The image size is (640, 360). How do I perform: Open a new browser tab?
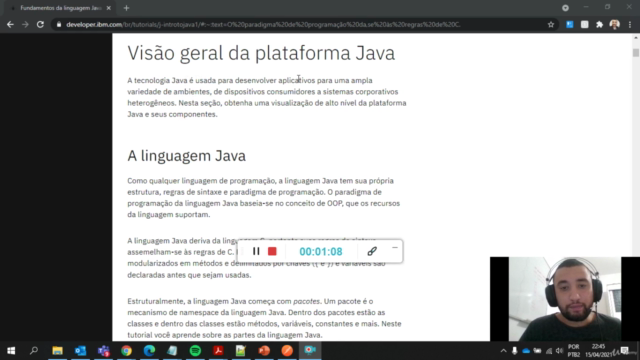coord(126,8)
